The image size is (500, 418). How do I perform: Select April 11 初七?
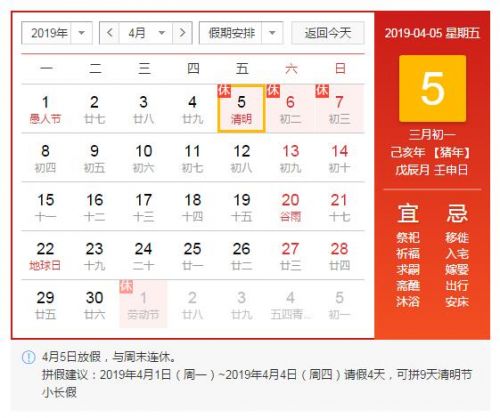tap(192, 158)
